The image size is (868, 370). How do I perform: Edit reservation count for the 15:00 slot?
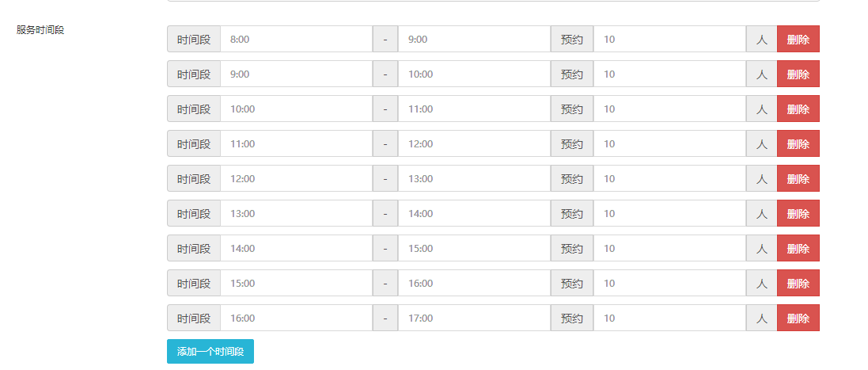click(669, 283)
